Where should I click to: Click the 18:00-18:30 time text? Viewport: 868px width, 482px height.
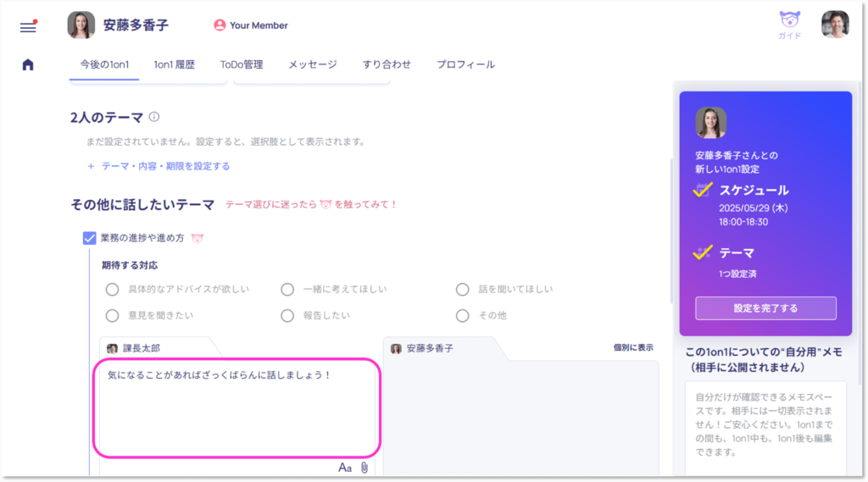pos(743,222)
